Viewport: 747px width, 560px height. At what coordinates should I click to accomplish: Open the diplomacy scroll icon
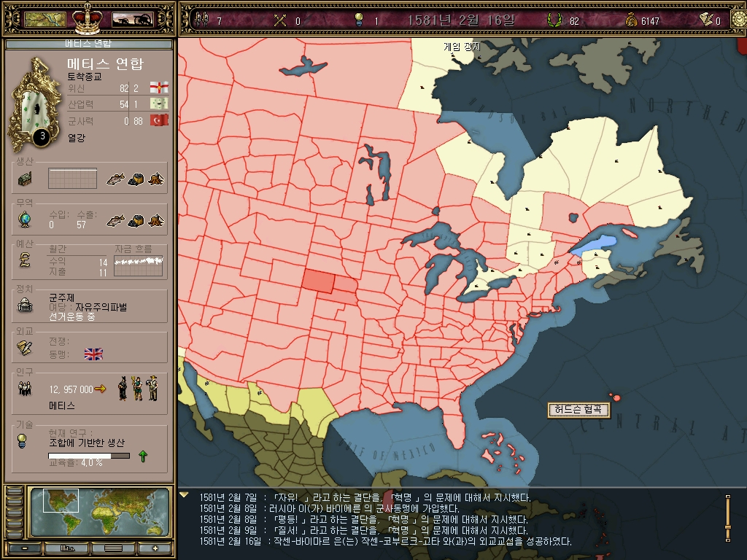coord(25,348)
